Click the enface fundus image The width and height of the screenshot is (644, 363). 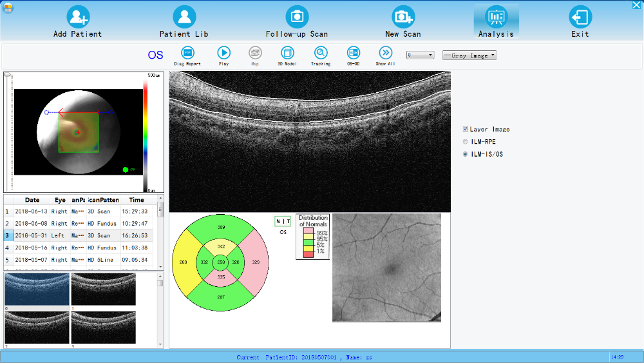point(386,268)
